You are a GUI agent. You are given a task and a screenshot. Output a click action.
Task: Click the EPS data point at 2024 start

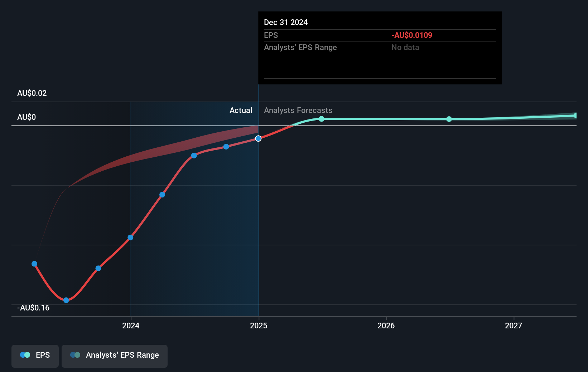coord(130,238)
